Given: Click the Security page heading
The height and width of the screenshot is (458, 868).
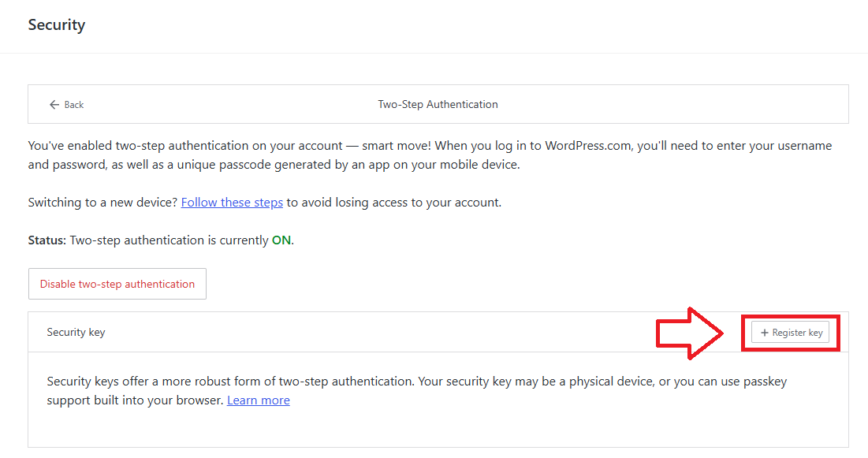Looking at the screenshot, I should 57,24.
